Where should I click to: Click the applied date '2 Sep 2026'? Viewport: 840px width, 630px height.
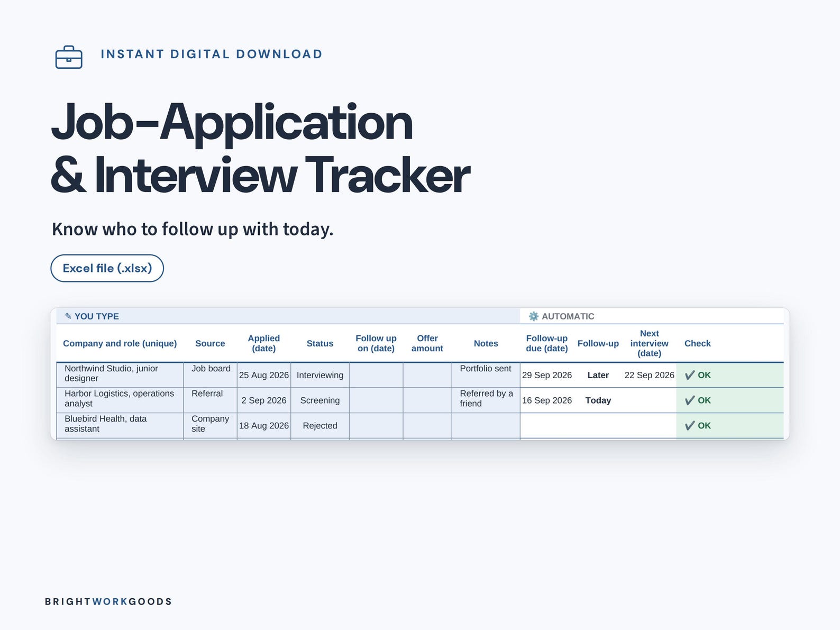[264, 400]
